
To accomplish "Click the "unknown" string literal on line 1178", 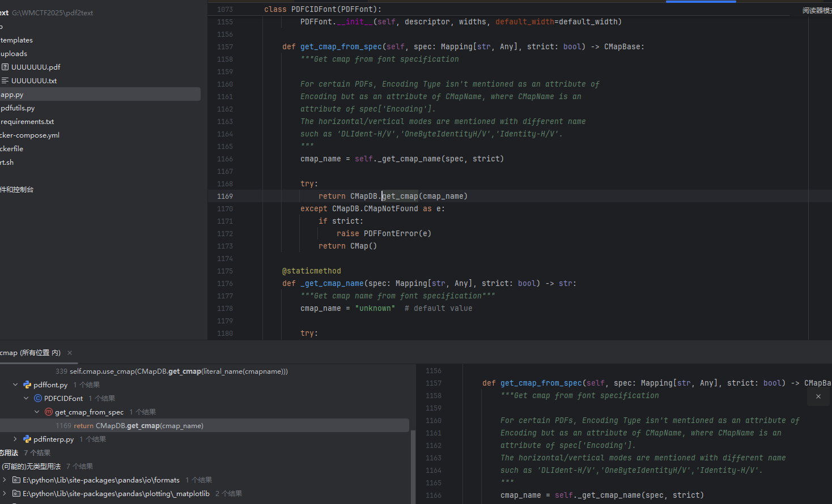I will (x=375, y=308).
